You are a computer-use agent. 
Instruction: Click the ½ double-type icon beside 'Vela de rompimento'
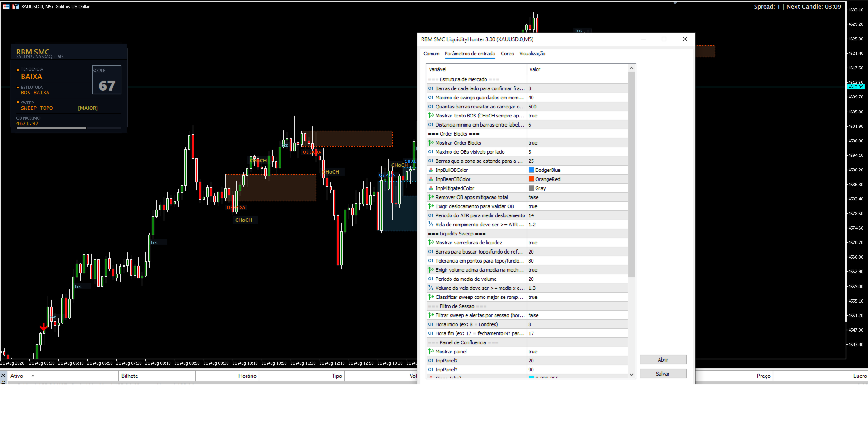431,225
